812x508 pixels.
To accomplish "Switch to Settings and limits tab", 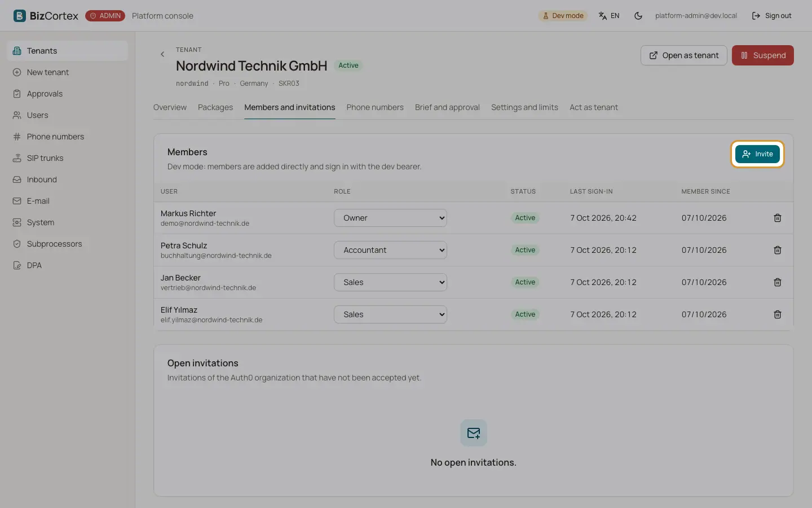I will pyautogui.click(x=524, y=107).
